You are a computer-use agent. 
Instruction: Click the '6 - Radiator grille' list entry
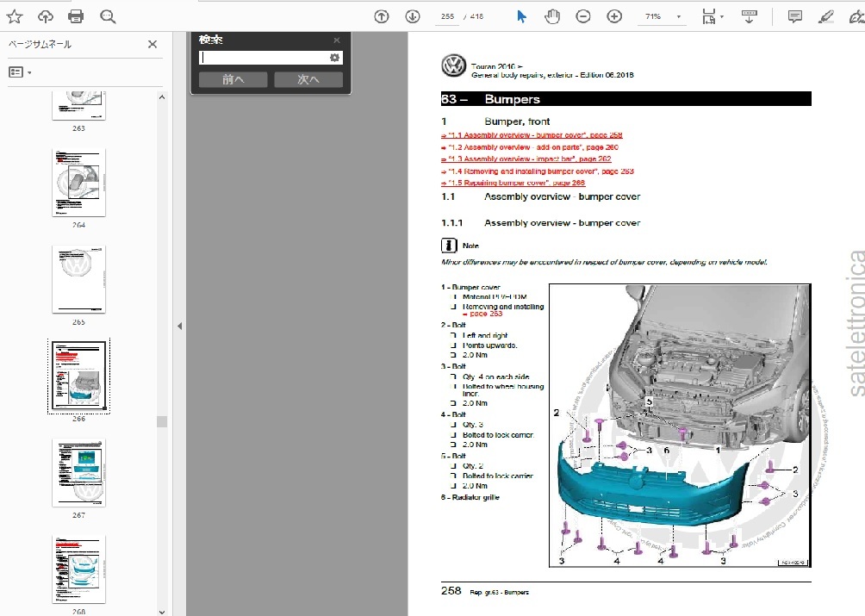(x=470, y=497)
